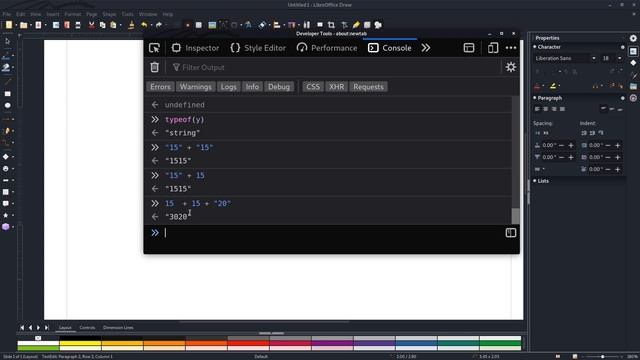Pick the yellow swatch in color bar

pos(80,343)
